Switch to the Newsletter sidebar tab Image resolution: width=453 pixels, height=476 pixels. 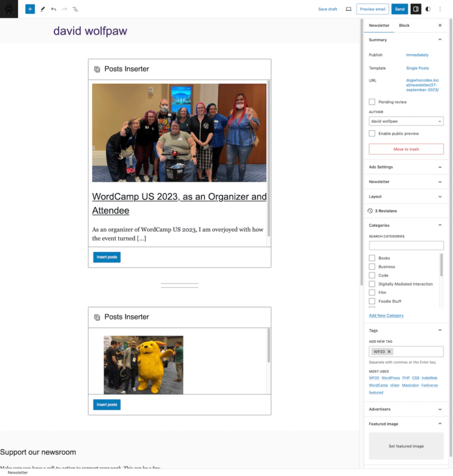point(379,26)
